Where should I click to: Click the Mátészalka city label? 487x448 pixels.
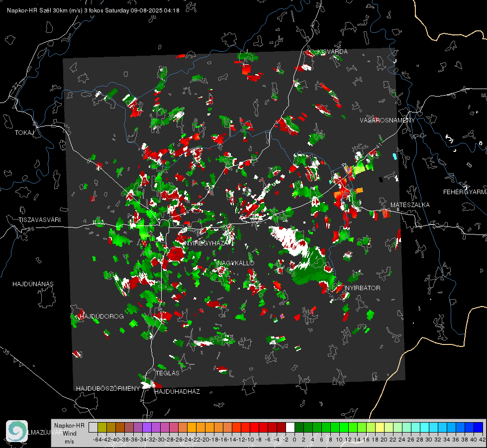tap(410, 205)
